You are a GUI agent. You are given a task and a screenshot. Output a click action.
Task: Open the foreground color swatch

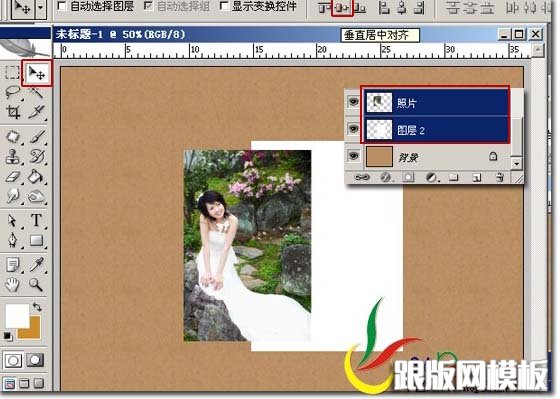[x=17, y=315]
